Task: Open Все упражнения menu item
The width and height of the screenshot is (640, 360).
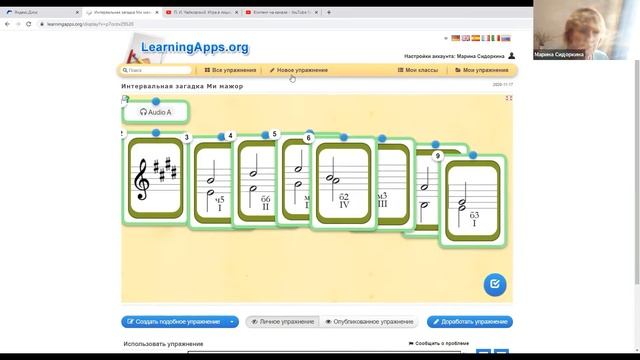Action: coord(230,70)
